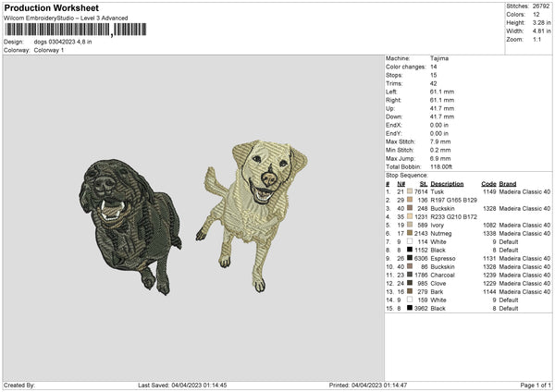Click 'Wilcom EmbroideryStudio – Level 3 Advanced' text

tap(66, 18)
